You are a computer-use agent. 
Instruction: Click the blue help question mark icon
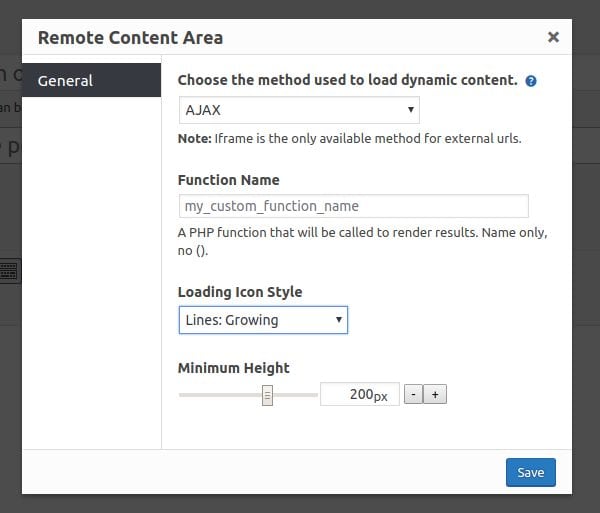click(531, 81)
